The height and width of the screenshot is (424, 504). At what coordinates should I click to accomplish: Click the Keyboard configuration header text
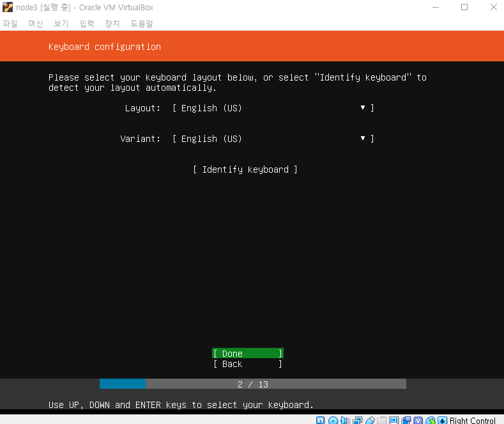[x=105, y=47]
